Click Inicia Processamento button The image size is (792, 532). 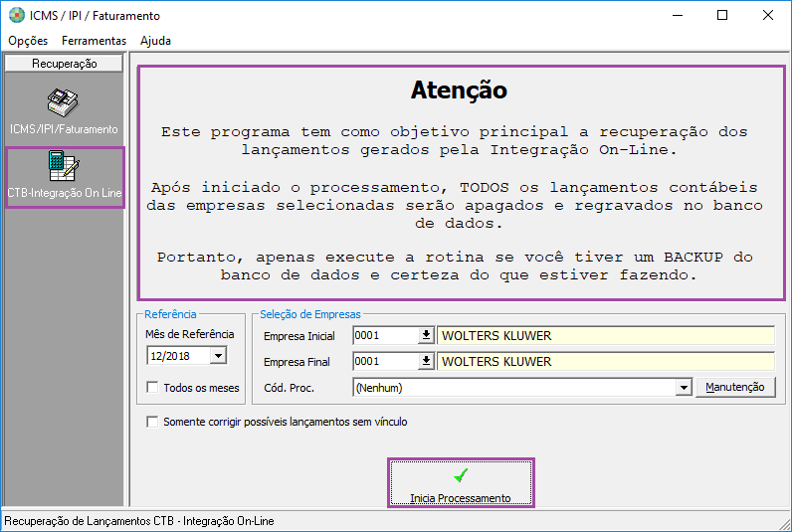click(461, 483)
